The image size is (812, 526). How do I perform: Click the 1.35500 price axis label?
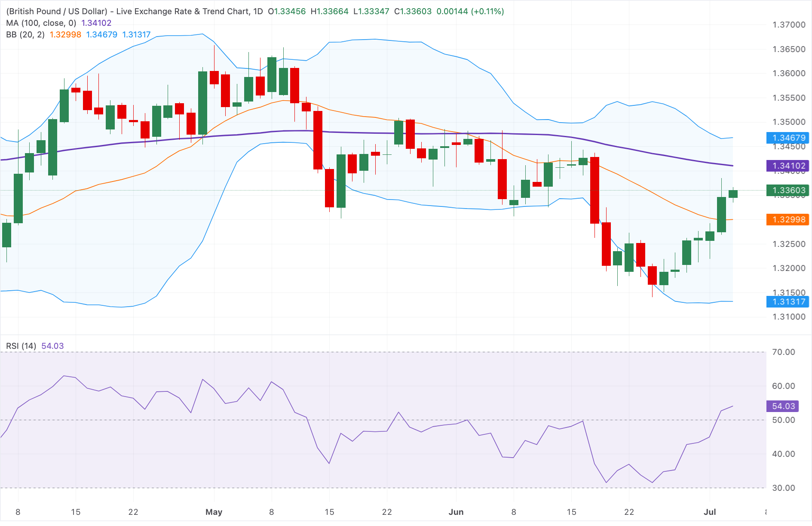[789, 98]
